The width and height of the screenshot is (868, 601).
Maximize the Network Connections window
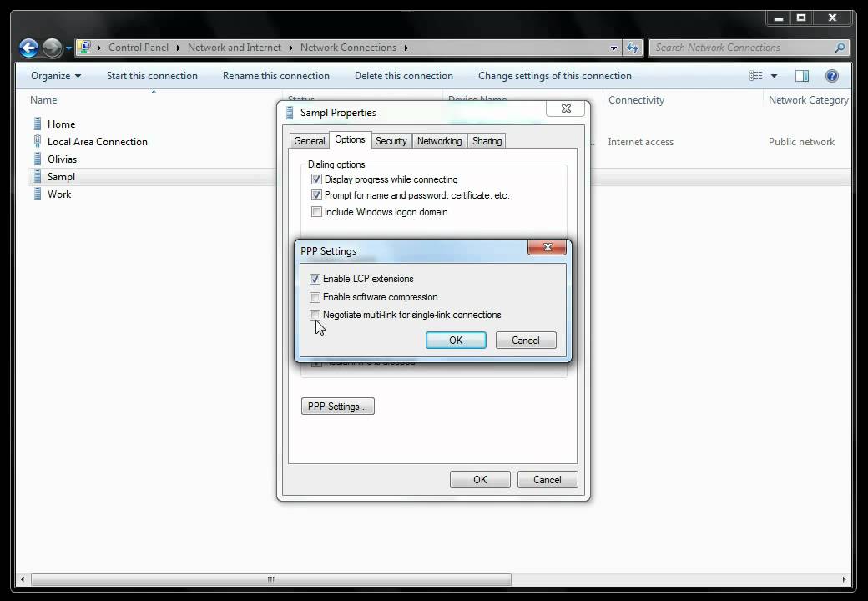click(x=801, y=18)
